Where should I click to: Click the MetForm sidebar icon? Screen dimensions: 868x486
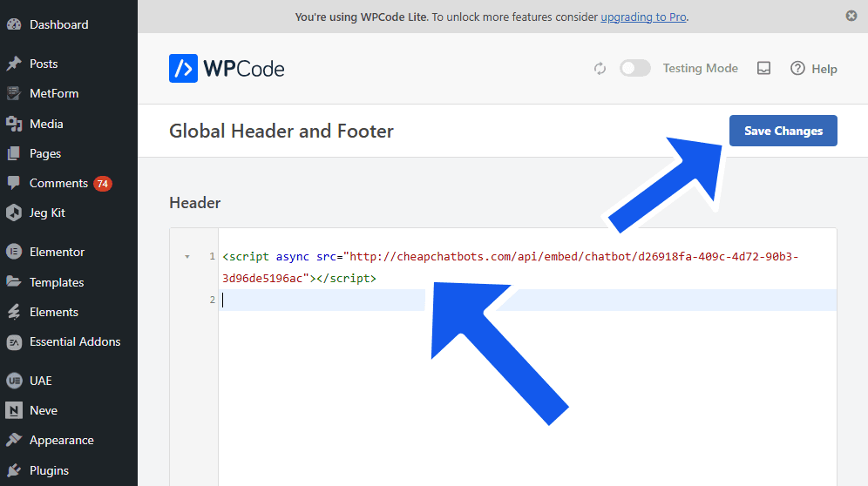[14, 93]
